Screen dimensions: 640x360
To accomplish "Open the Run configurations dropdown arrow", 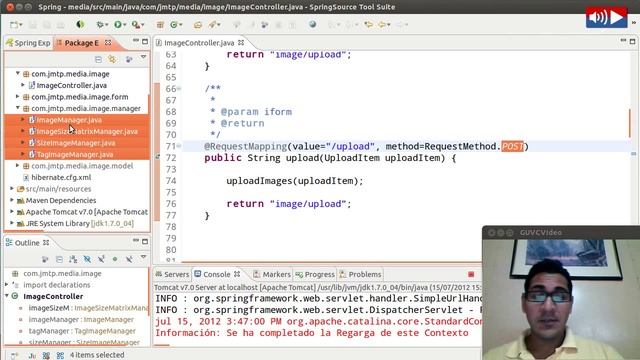I will click(x=124, y=25).
